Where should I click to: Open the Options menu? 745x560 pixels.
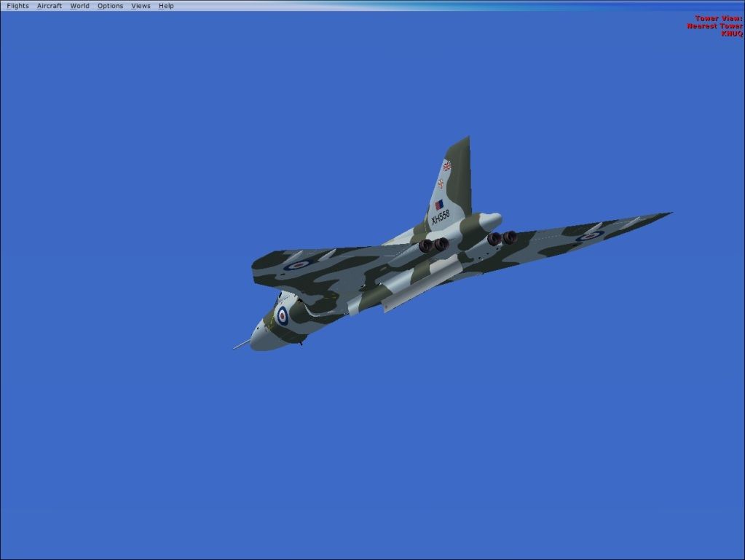point(110,6)
